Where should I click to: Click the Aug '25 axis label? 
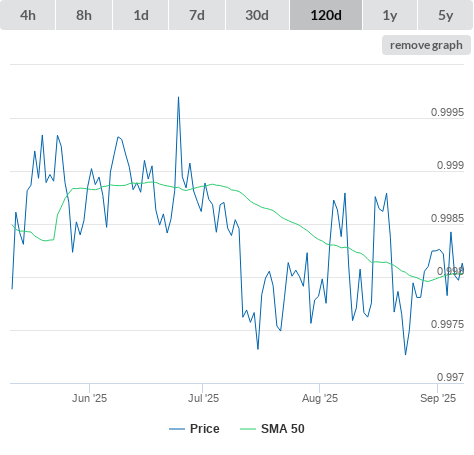(320, 398)
